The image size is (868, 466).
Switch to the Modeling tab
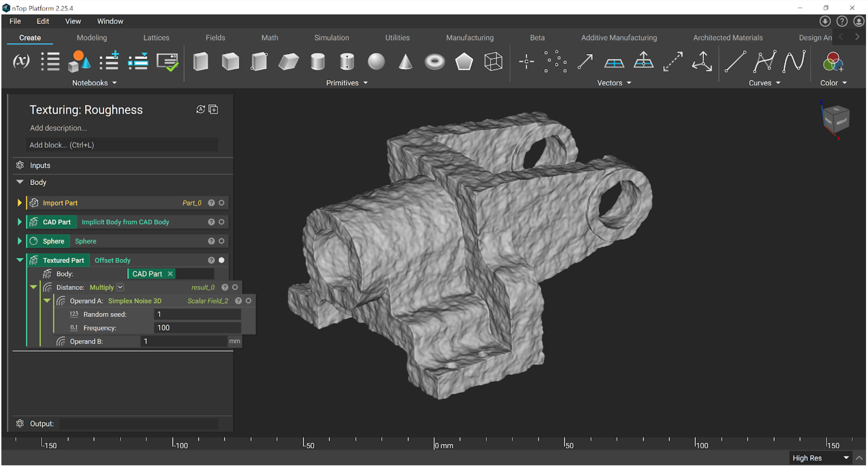coord(92,38)
